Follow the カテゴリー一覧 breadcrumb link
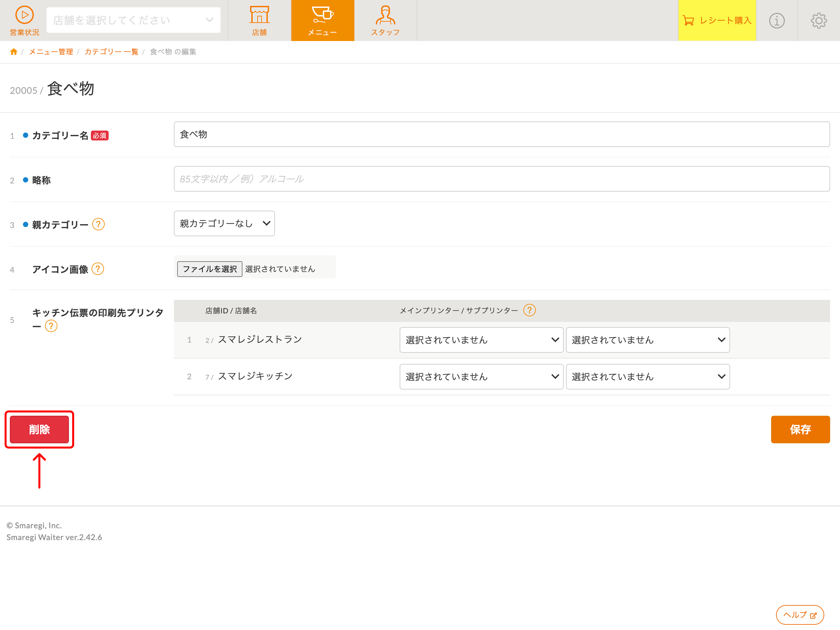 pos(111,52)
